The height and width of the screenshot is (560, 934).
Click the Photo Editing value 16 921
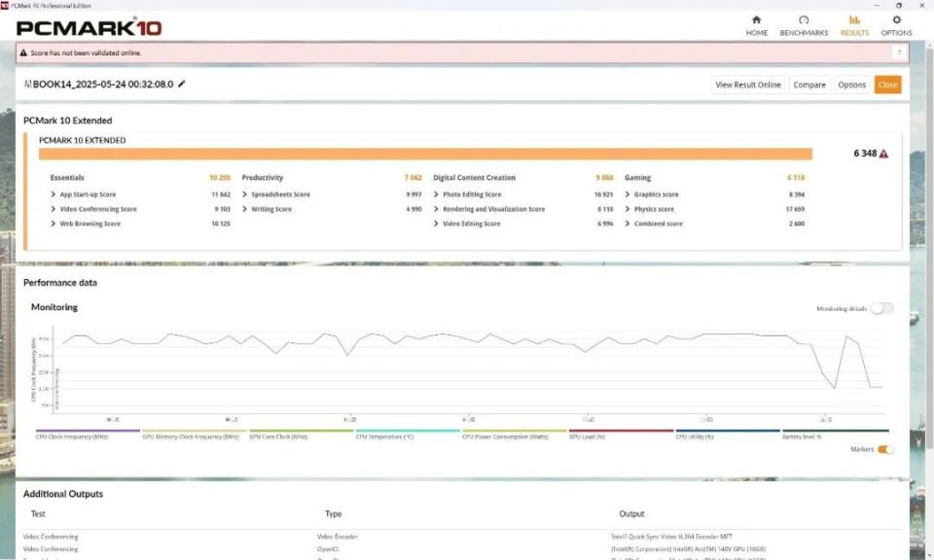click(x=603, y=194)
